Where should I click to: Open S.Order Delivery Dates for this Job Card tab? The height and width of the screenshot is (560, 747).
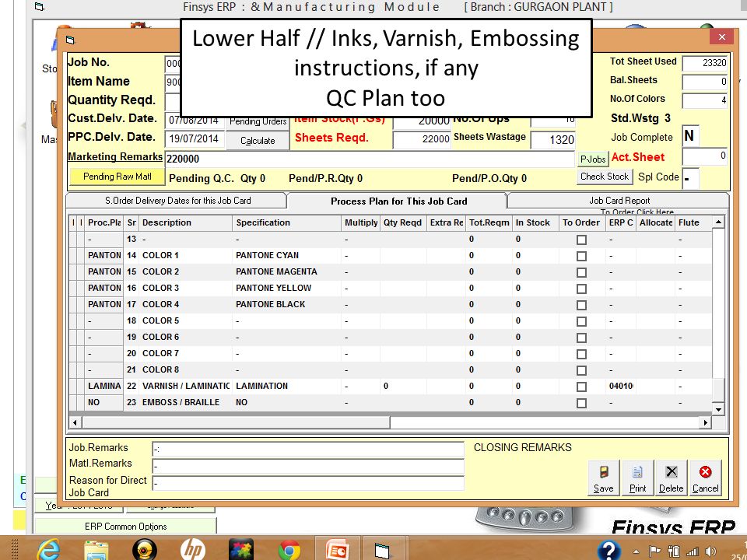tap(177, 201)
